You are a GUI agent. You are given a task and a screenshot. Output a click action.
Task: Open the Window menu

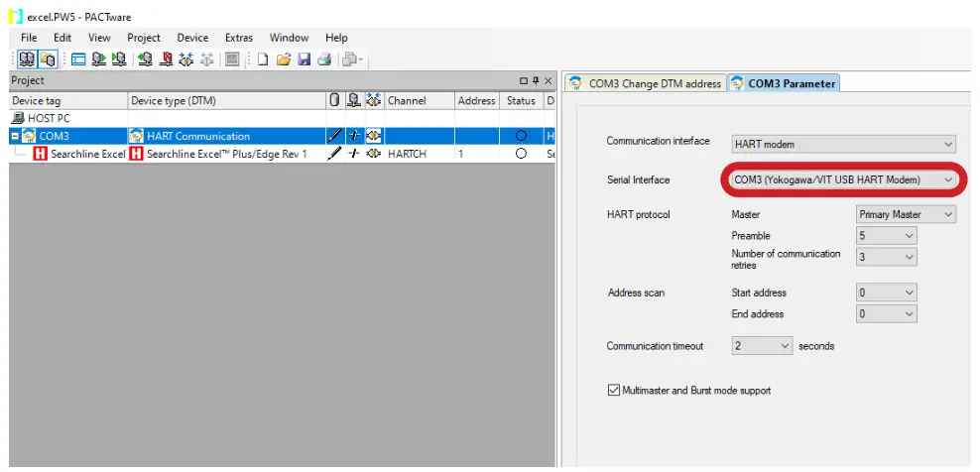point(289,38)
